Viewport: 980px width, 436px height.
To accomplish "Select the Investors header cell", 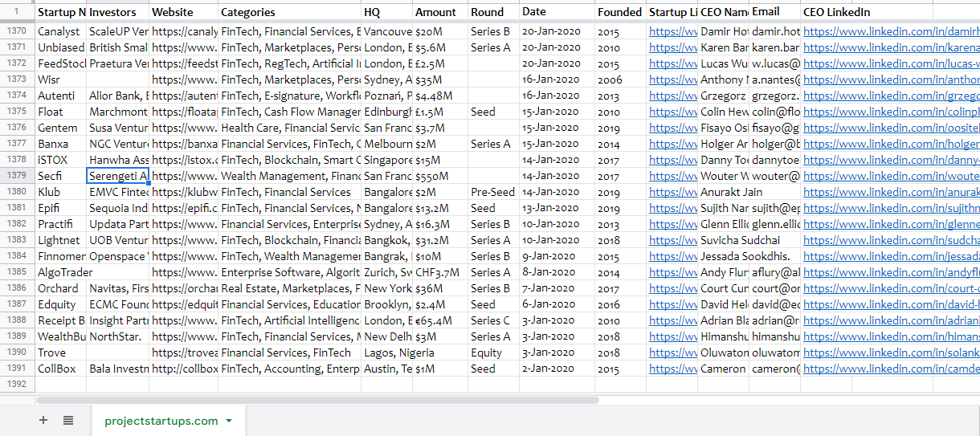I will tap(117, 12).
